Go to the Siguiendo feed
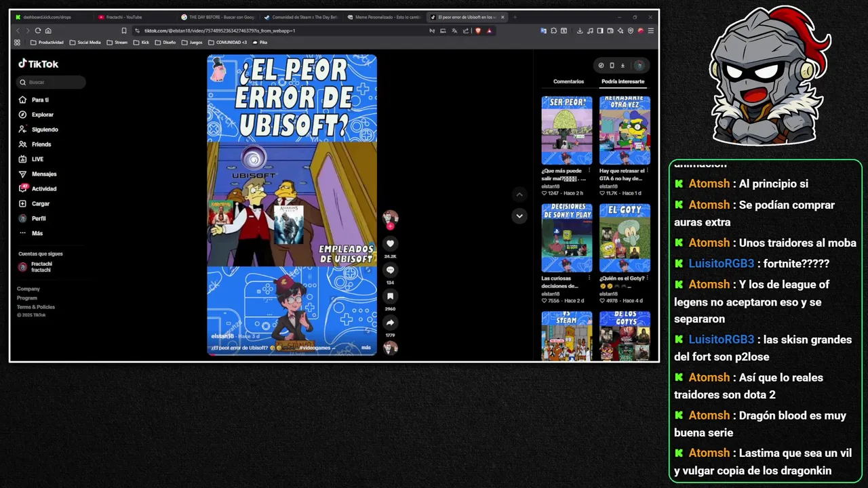Image resolution: width=868 pixels, height=488 pixels. pyautogui.click(x=39, y=129)
